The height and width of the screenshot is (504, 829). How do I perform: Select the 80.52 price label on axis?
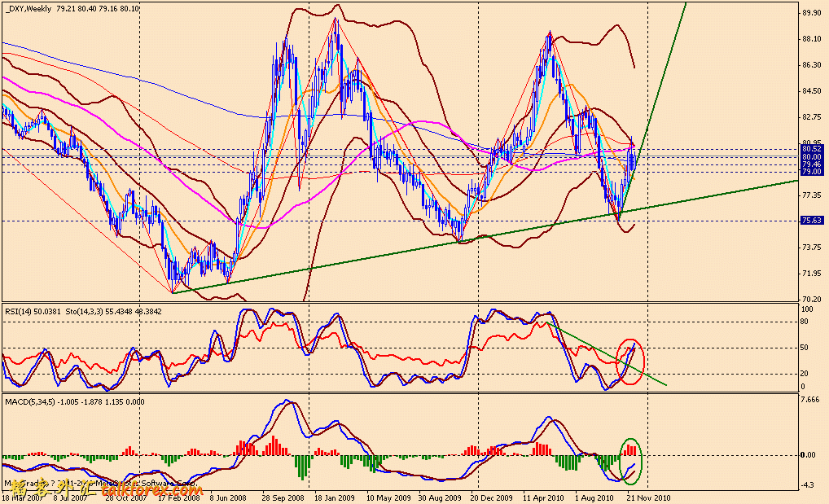(811, 149)
